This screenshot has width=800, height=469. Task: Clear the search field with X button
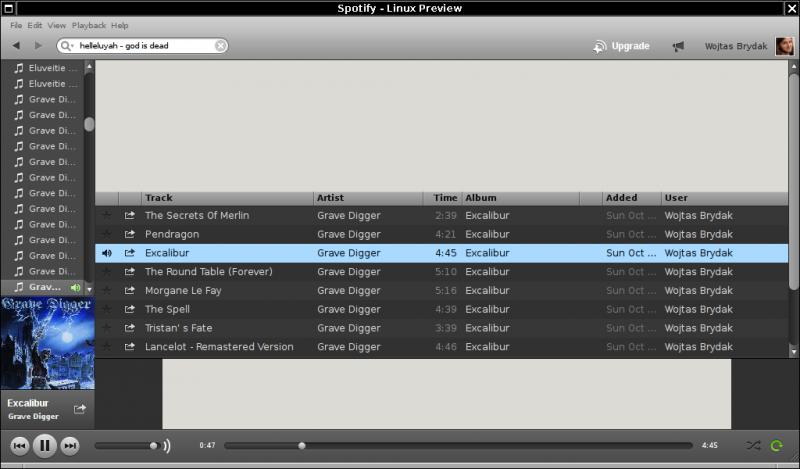coord(221,46)
